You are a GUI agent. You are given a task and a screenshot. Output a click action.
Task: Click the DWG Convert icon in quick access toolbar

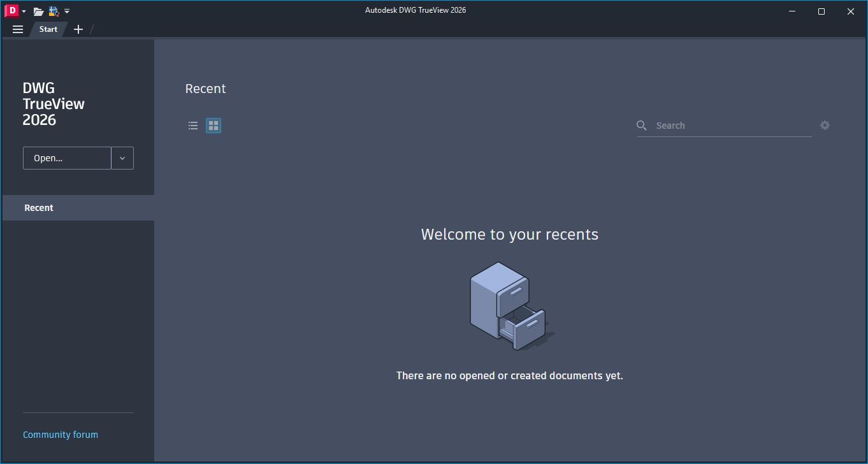pos(54,11)
